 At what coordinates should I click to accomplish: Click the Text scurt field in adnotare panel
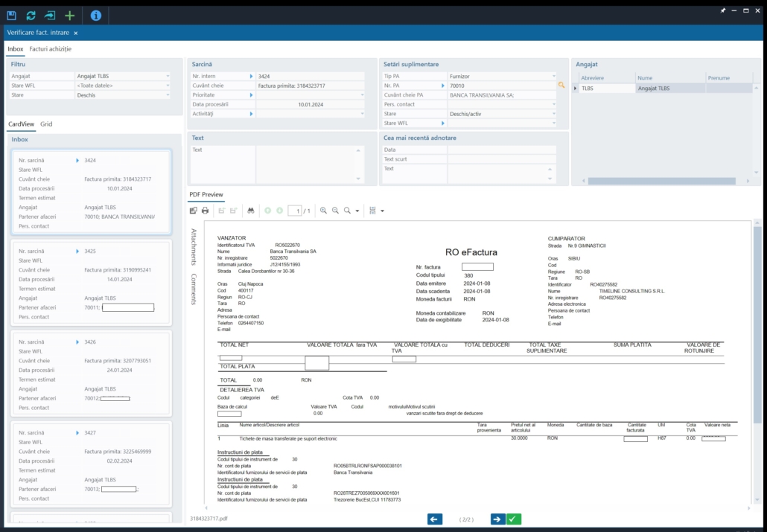coord(502,159)
